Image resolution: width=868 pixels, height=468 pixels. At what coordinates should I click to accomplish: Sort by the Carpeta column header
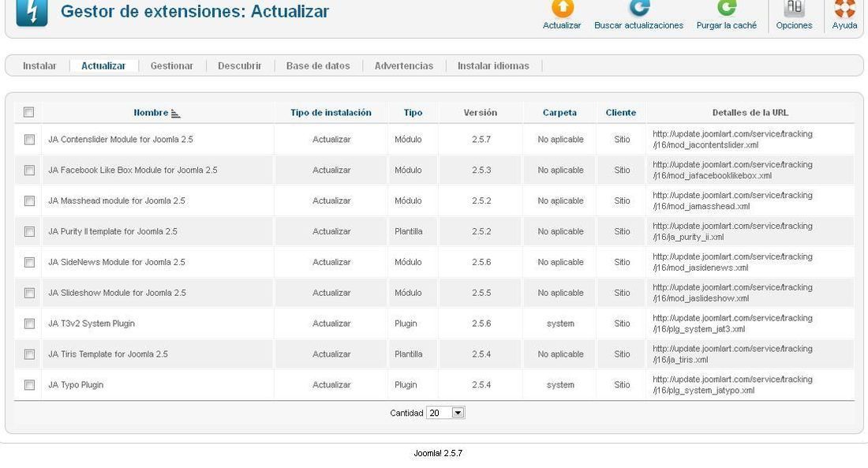559,112
